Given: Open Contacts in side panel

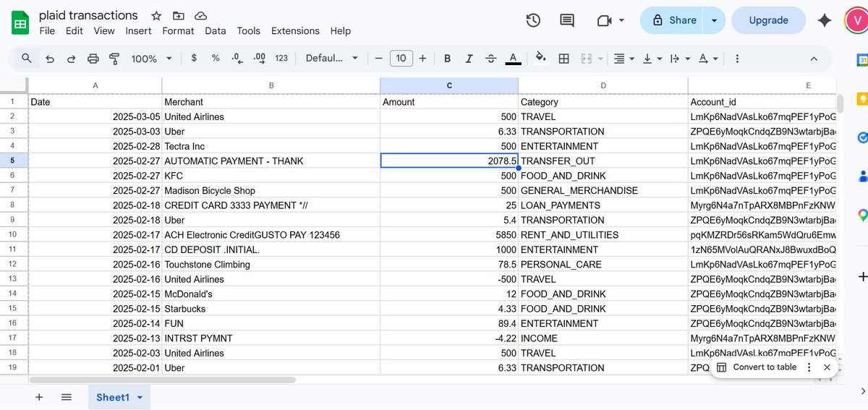Looking at the screenshot, I should (x=862, y=176).
